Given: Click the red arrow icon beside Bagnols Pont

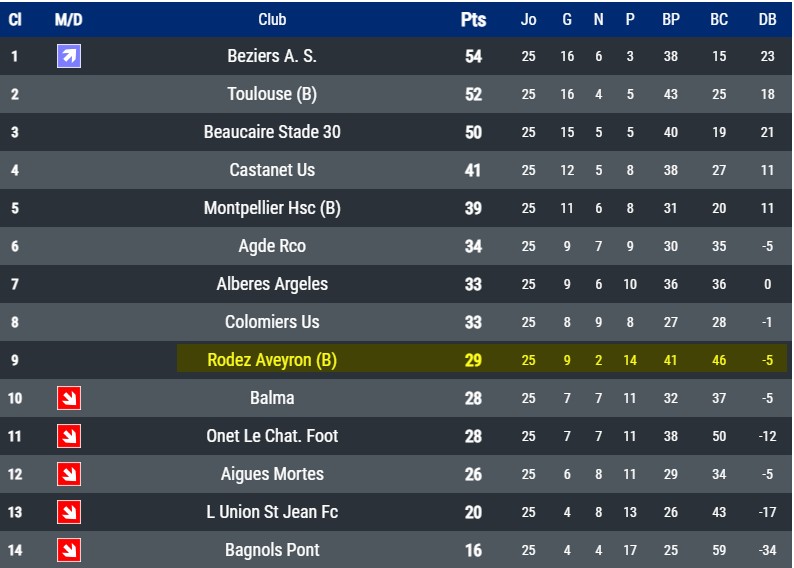Looking at the screenshot, I should click(69, 550).
